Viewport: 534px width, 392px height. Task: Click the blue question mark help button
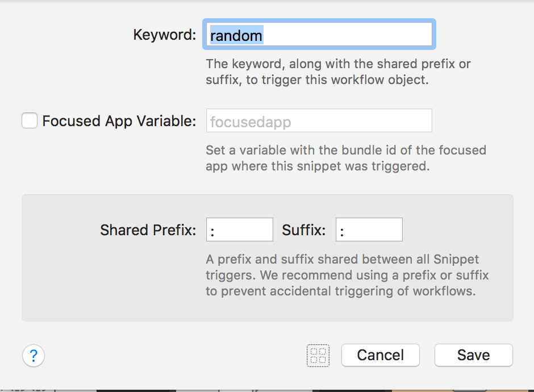tap(34, 356)
